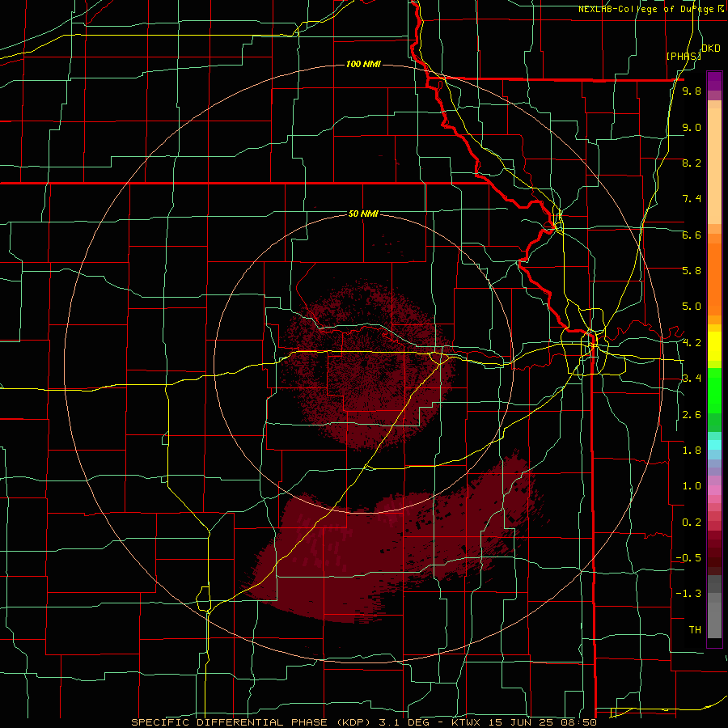Click the "50 NMI" range ring label

coord(363,214)
